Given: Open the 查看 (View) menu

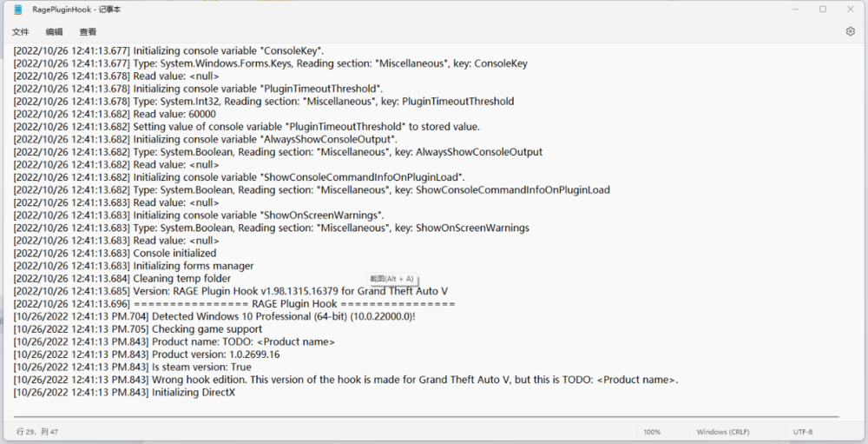Looking at the screenshot, I should [x=88, y=31].
